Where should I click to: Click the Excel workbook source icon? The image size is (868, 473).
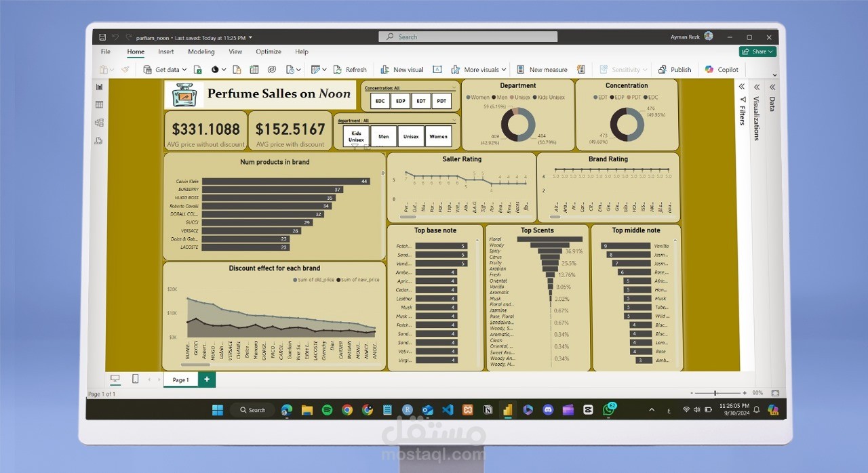[197, 69]
